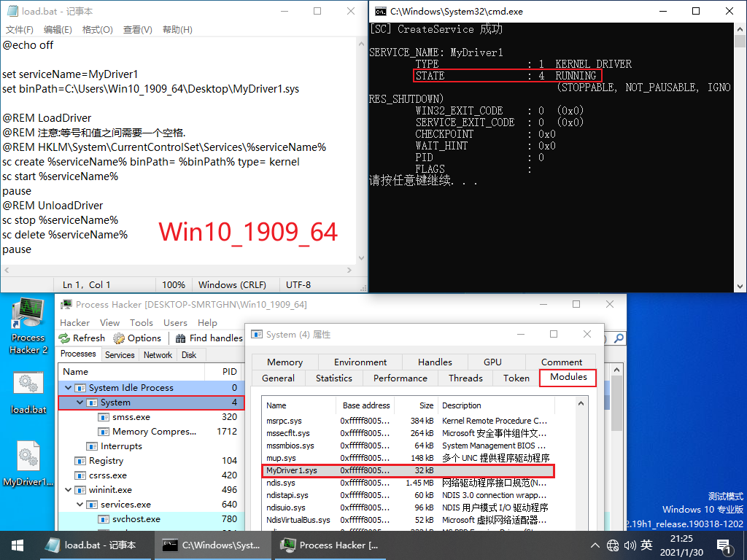
Task: Sort processes by PID column header
Action: pyautogui.click(x=223, y=371)
